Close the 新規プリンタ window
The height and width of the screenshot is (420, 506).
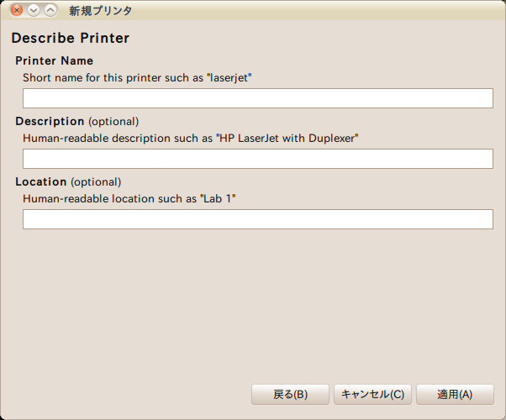tap(17, 10)
